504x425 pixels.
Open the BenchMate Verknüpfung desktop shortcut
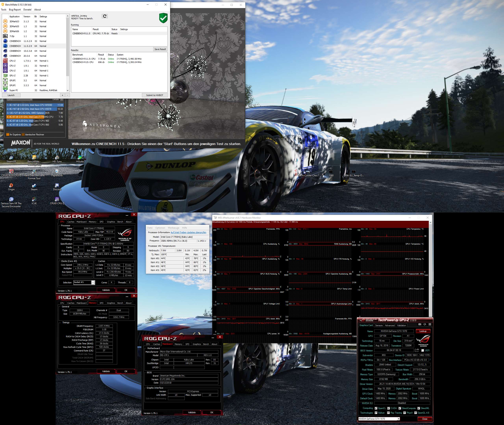click(34, 160)
